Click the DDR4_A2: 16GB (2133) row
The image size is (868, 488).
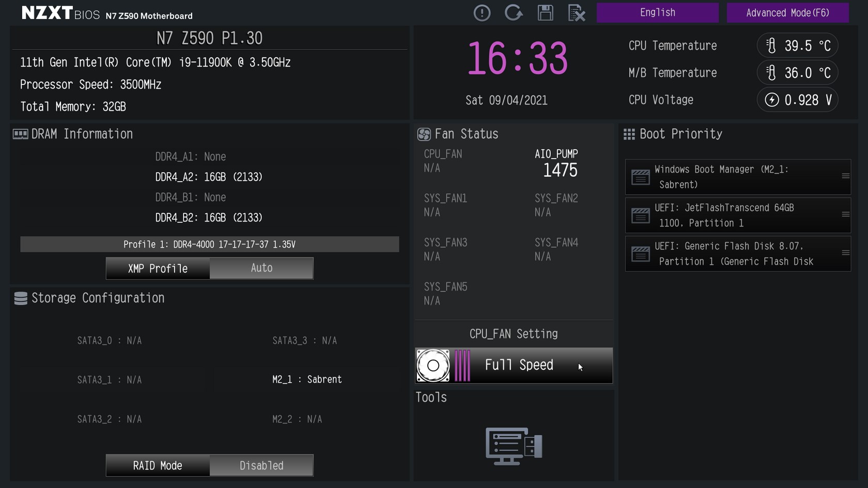tap(209, 177)
